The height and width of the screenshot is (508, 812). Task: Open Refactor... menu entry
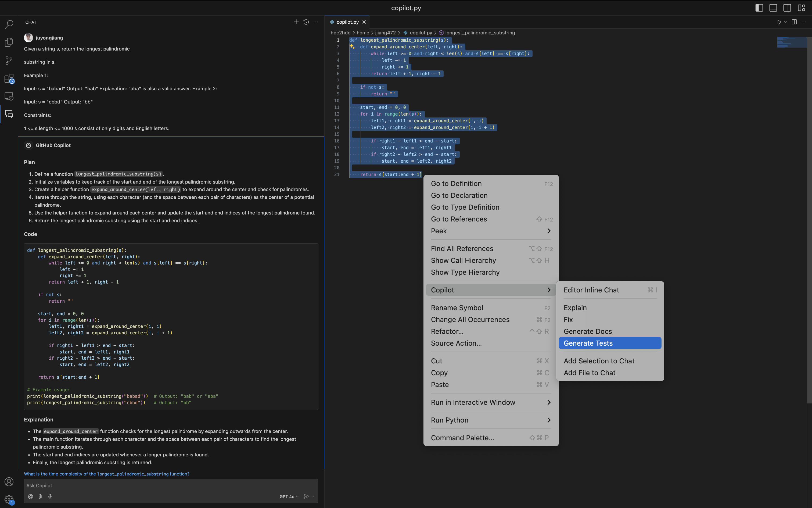[x=491, y=331]
